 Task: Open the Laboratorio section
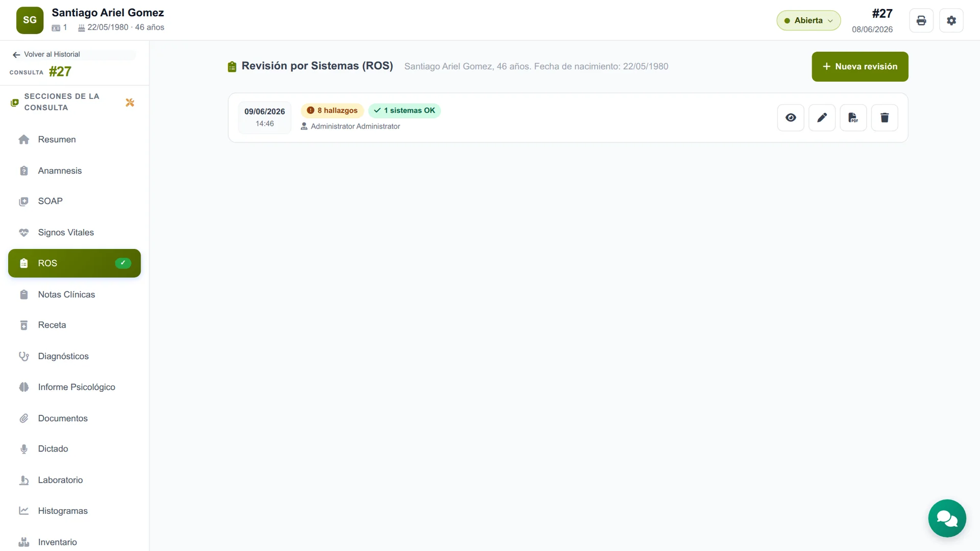click(75, 480)
